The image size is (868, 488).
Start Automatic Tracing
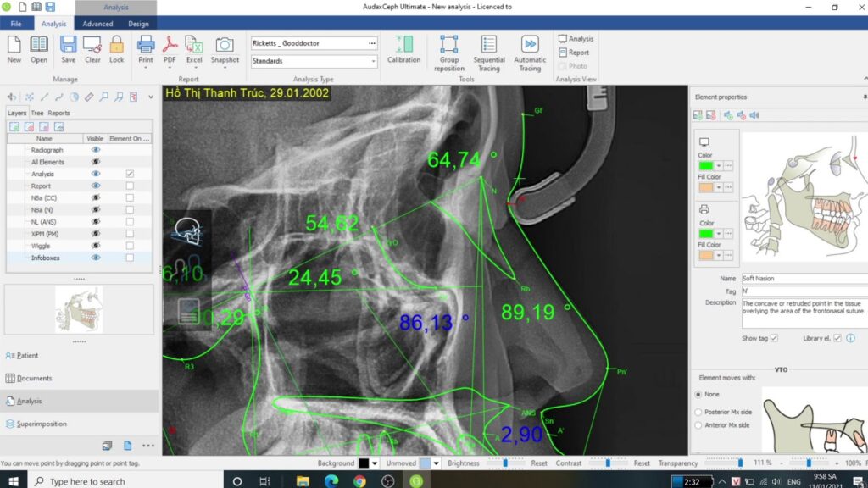[x=530, y=45]
